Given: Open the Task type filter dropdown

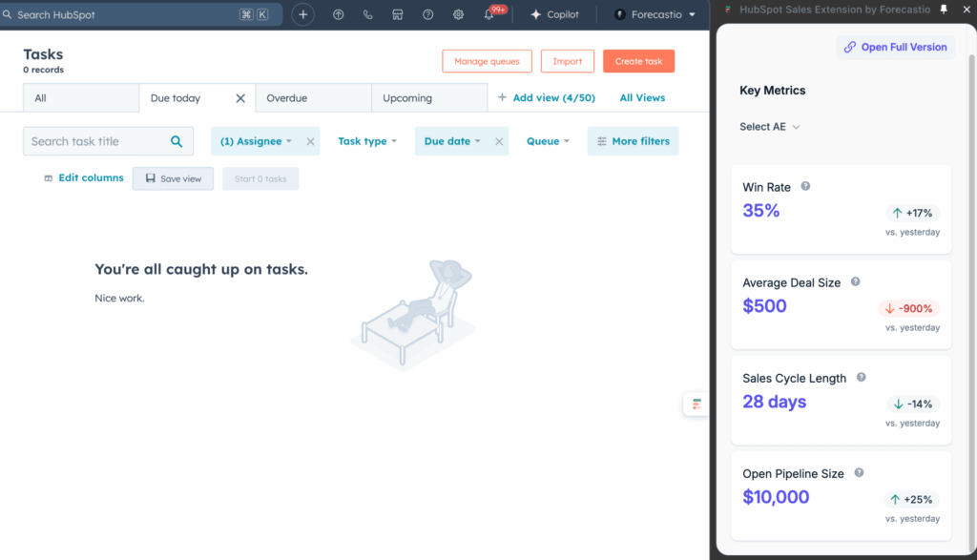Looking at the screenshot, I should click(x=367, y=141).
